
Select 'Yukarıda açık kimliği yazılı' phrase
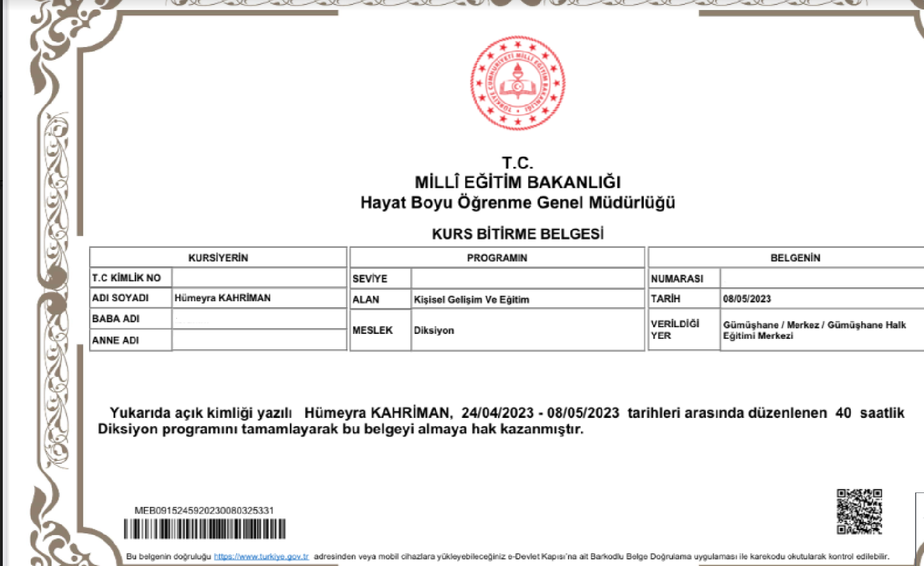(x=201, y=413)
